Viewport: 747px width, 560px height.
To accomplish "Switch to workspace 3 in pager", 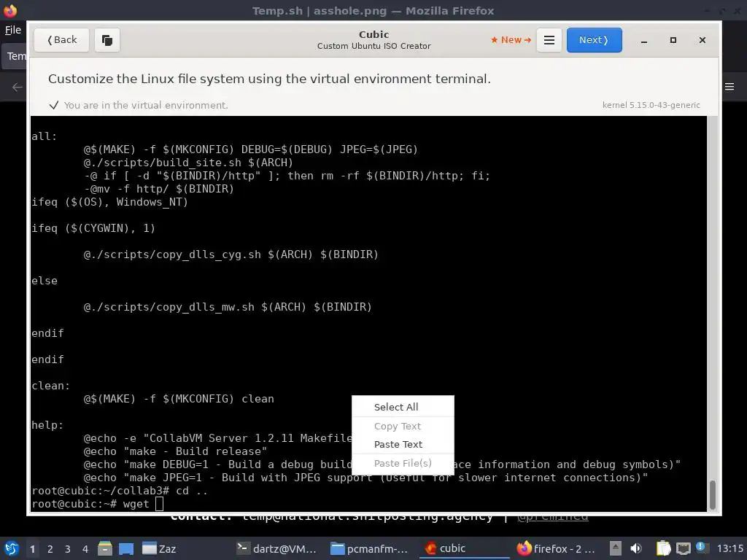I will 68,549.
